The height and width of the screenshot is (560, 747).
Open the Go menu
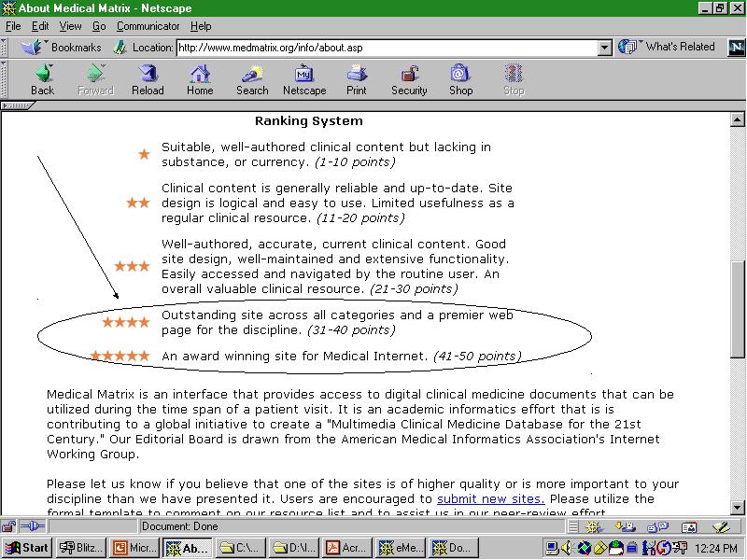coord(99,26)
